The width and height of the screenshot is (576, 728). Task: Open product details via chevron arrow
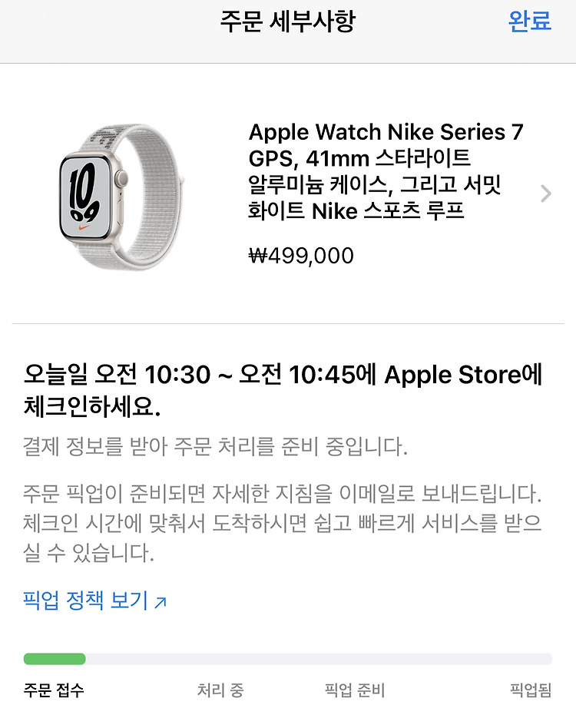(546, 194)
